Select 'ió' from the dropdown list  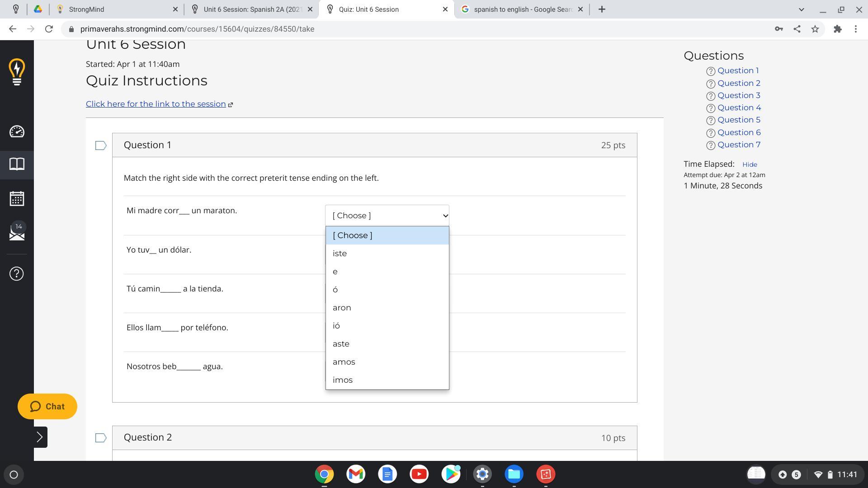click(x=336, y=326)
